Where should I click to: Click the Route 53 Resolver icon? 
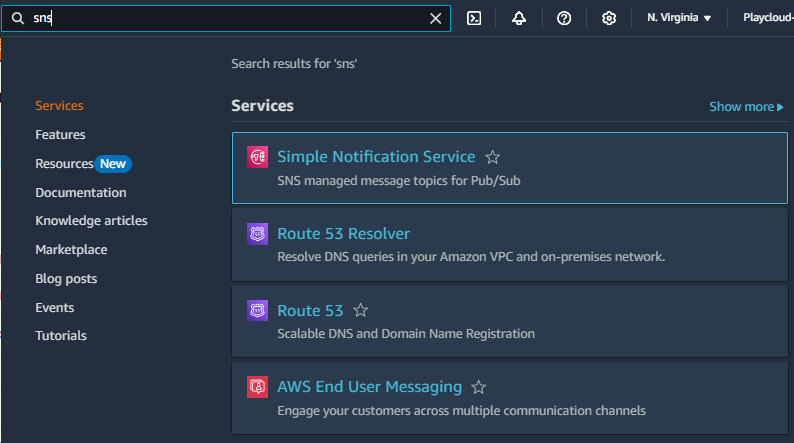258,234
